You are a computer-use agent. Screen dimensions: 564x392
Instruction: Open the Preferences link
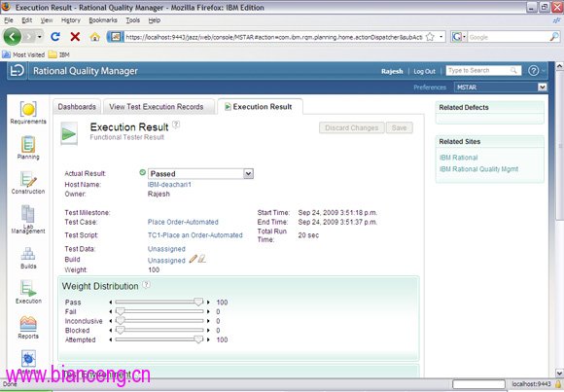coord(430,88)
